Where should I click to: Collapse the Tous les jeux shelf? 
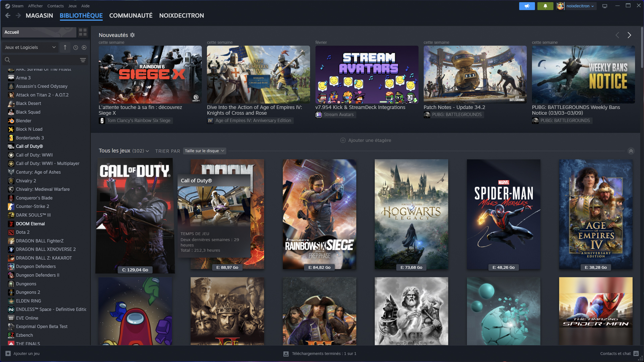tap(631, 151)
